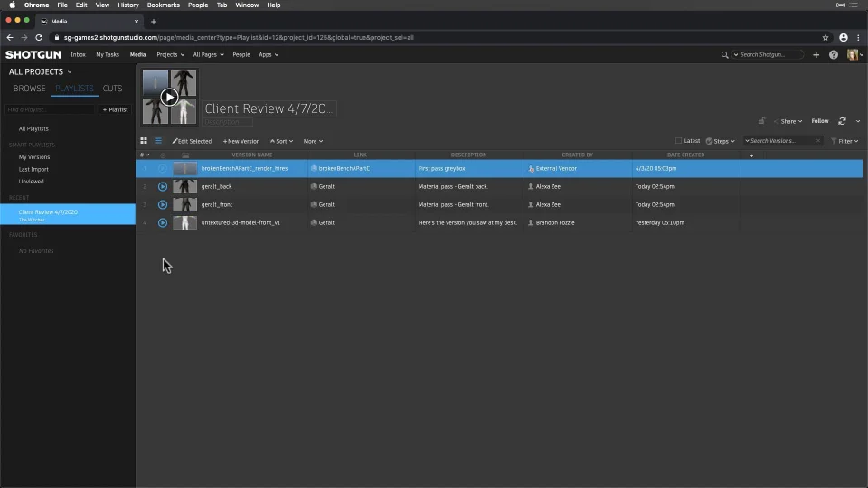Open the More dropdown menu
Screen dimensions: 868x488
click(313, 141)
